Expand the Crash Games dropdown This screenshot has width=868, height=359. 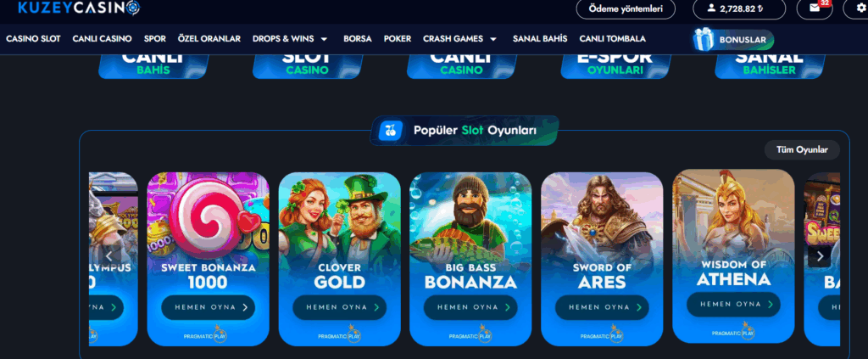493,39
